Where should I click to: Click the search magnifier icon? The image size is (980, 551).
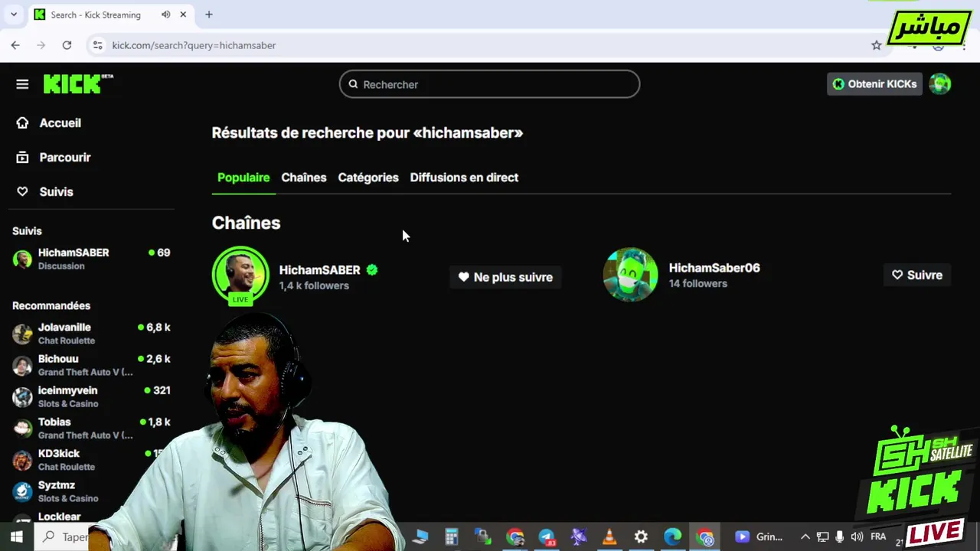353,84
